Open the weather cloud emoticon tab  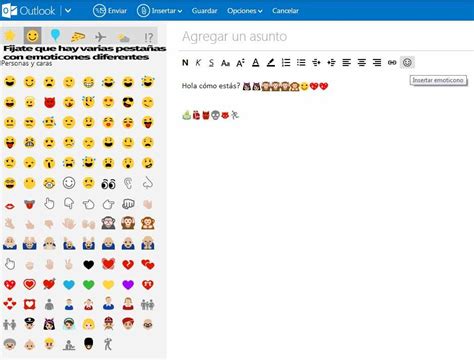[x=123, y=38]
